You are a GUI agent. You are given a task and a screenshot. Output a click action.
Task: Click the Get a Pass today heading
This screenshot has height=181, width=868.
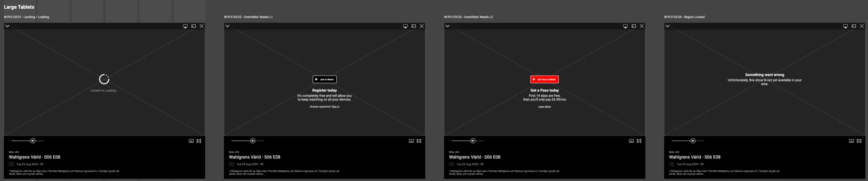tap(544, 90)
